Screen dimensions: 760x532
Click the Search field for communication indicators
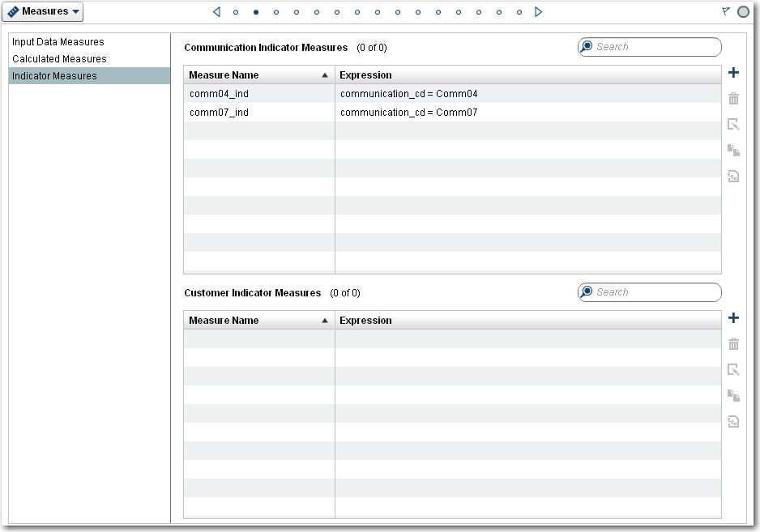[x=648, y=46]
